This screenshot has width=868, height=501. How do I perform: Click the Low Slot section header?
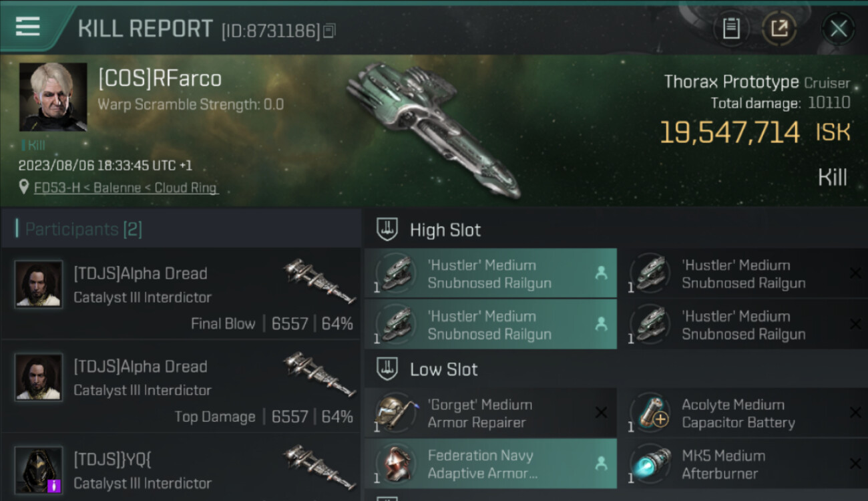pyautogui.click(x=443, y=369)
